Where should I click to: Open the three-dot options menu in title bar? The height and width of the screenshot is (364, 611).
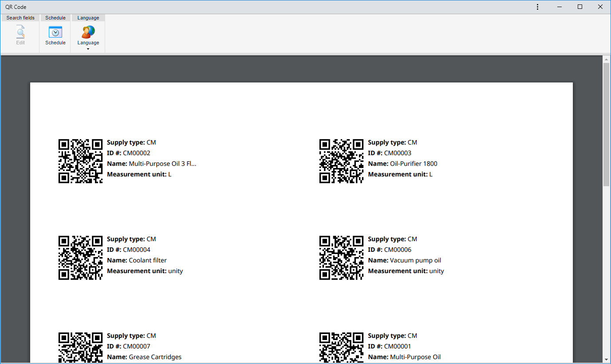[x=537, y=7]
